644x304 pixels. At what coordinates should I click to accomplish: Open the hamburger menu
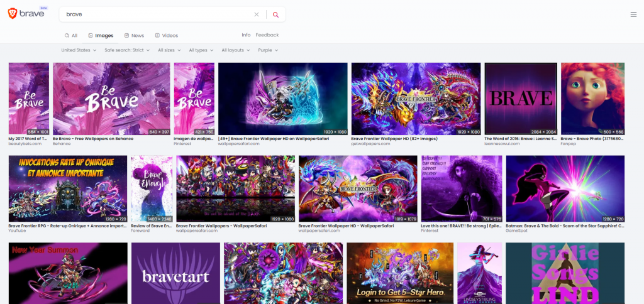(x=633, y=14)
